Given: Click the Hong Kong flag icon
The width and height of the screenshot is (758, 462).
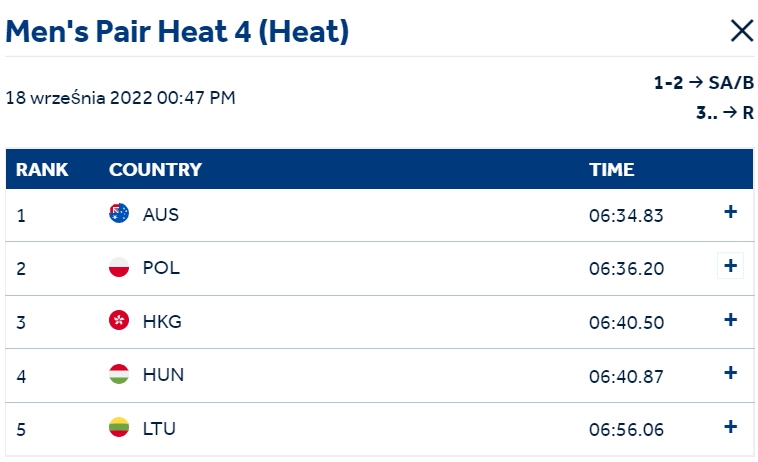Looking at the screenshot, I should pos(119,320).
